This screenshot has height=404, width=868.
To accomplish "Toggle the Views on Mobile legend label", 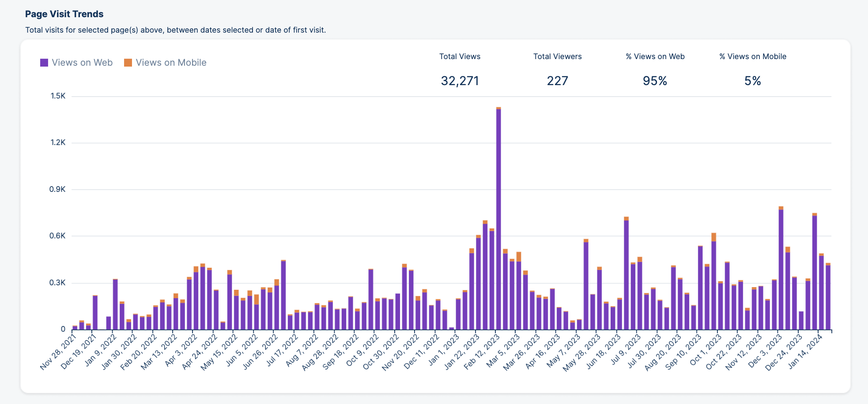I will [x=171, y=63].
